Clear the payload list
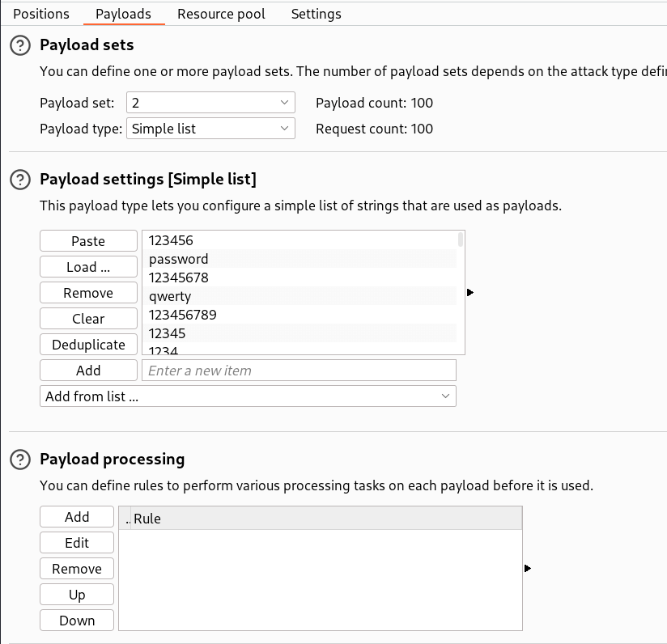The width and height of the screenshot is (667, 644). point(88,318)
